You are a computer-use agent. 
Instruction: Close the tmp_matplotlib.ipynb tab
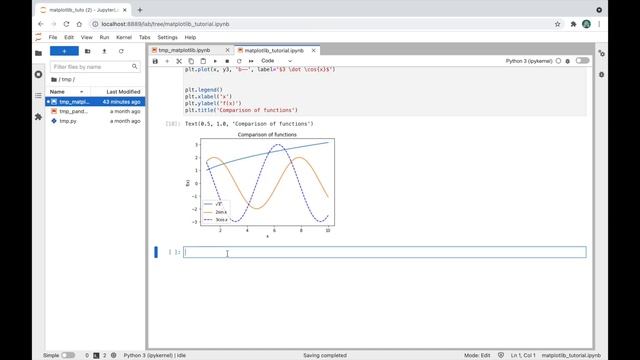(x=228, y=50)
